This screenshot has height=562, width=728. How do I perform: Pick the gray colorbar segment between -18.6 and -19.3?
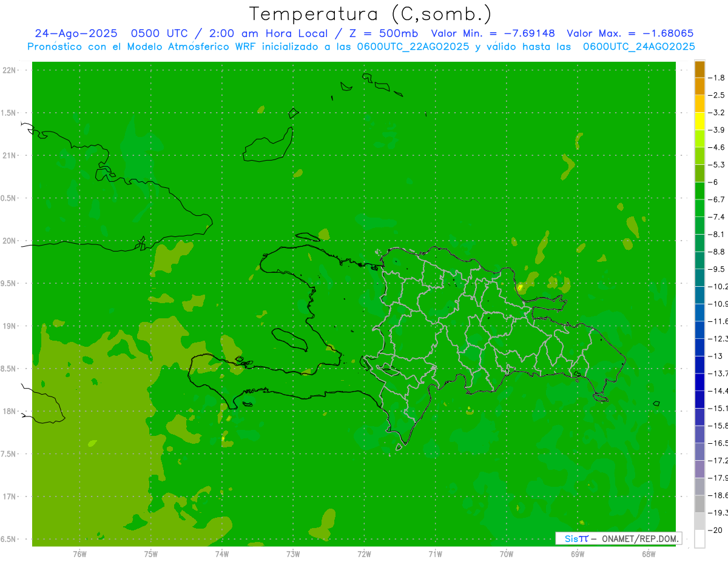pyautogui.click(x=699, y=504)
